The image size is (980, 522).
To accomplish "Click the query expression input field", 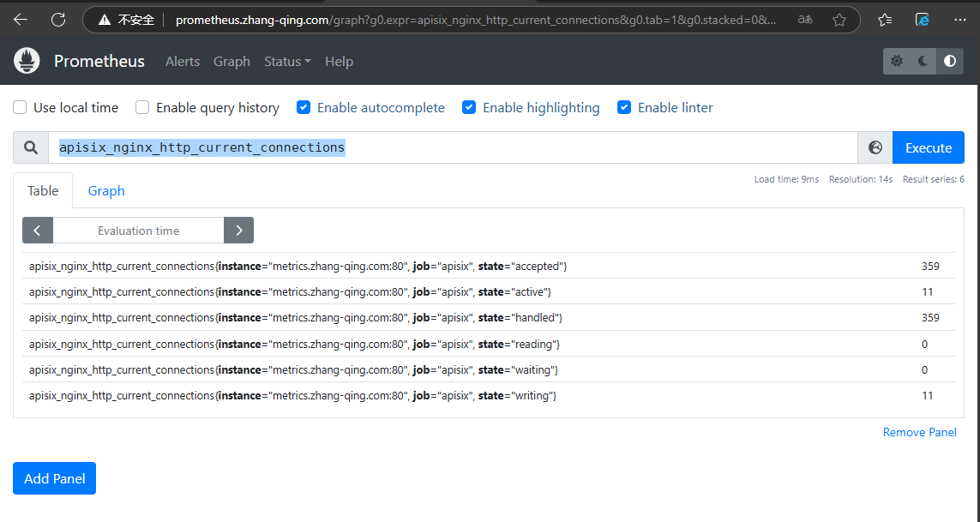I will [x=453, y=147].
